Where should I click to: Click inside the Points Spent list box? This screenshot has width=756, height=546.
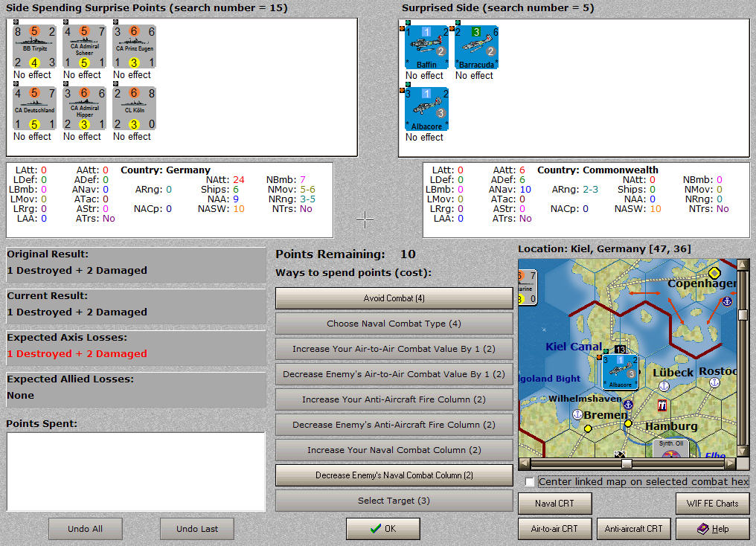pyautogui.click(x=136, y=472)
